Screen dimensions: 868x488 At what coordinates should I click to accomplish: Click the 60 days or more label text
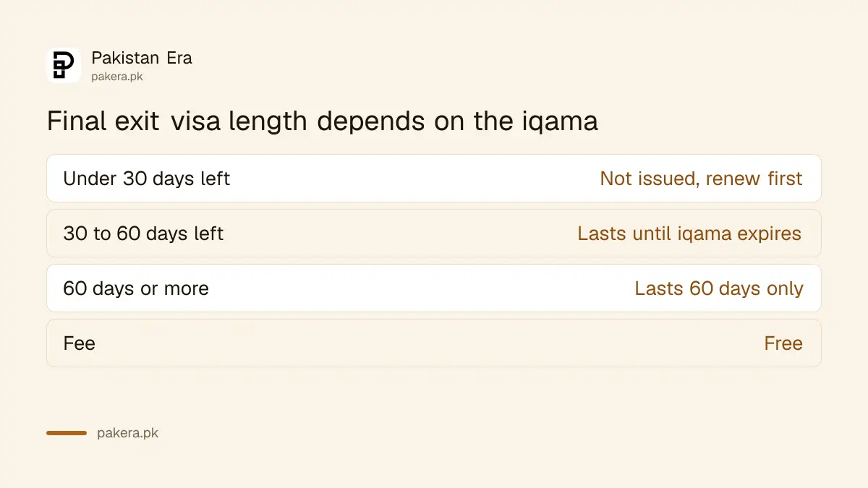click(136, 288)
